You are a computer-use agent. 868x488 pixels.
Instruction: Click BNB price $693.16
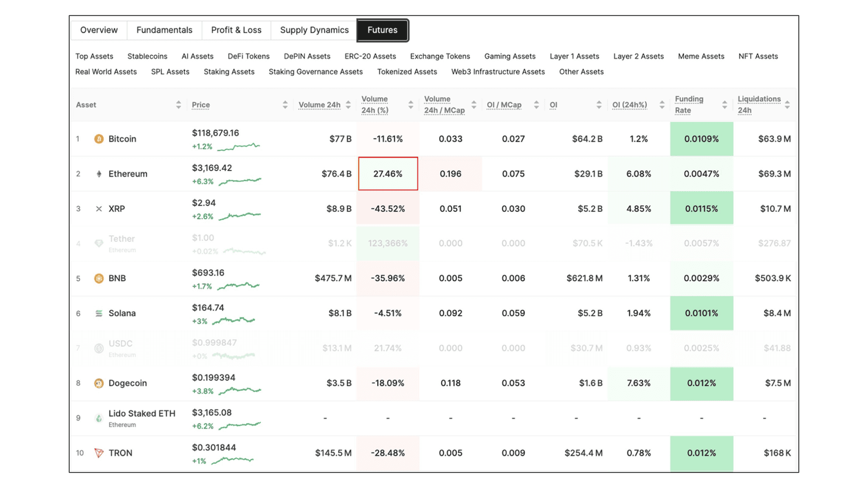point(208,273)
